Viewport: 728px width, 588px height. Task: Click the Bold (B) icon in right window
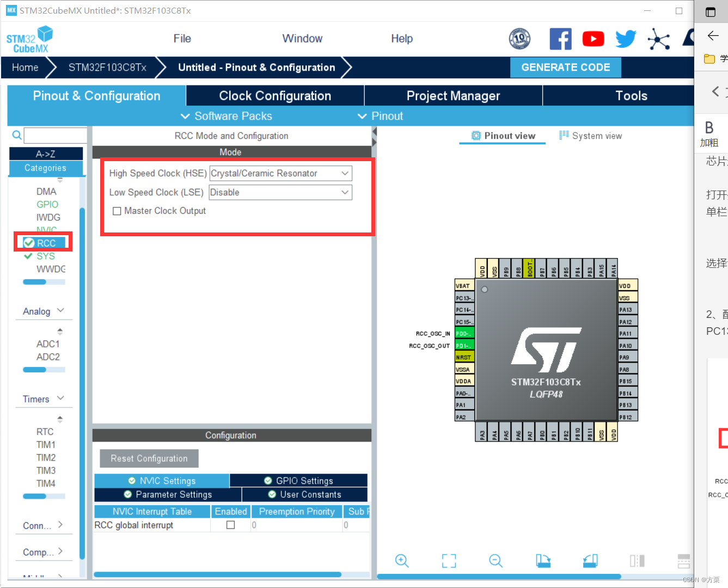click(709, 127)
